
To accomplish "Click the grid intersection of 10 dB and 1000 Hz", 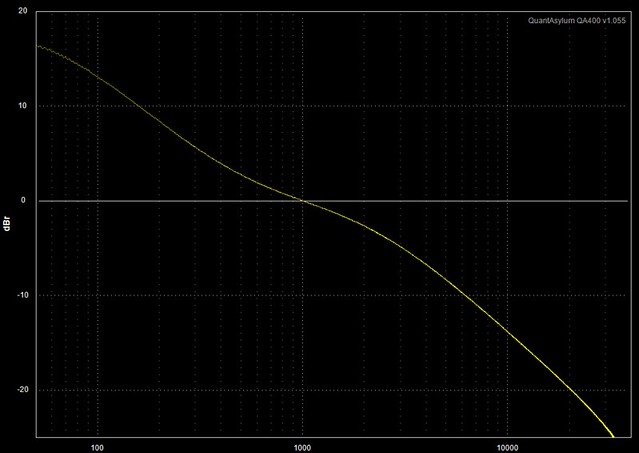I will click(x=302, y=106).
